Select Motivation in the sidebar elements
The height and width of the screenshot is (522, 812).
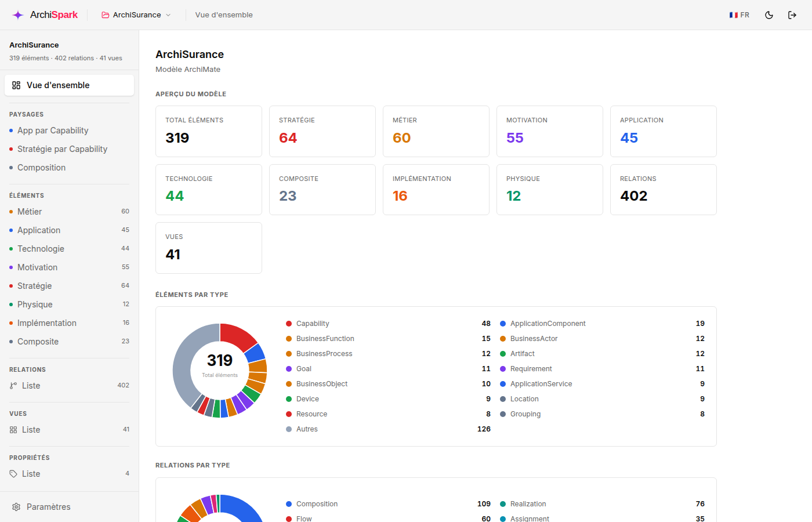pyautogui.click(x=70, y=267)
